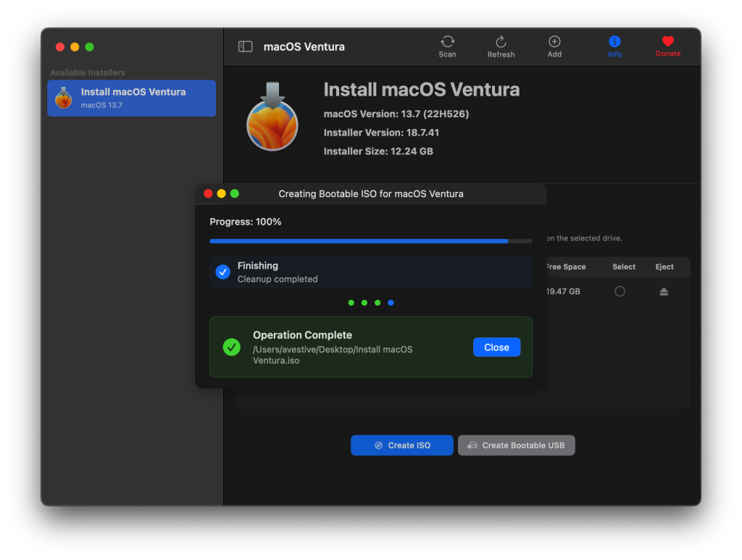
Task: Click green zoom button of ISO dialog
Action: 234,193
